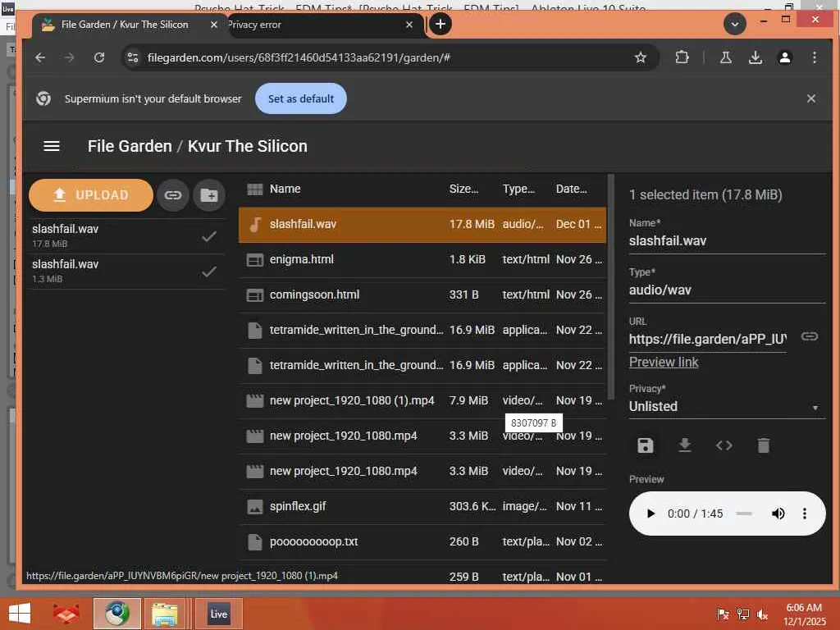The width and height of the screenshot is (840, 630).
Task: Select the enigma.html file row
Action: point(422,260)
